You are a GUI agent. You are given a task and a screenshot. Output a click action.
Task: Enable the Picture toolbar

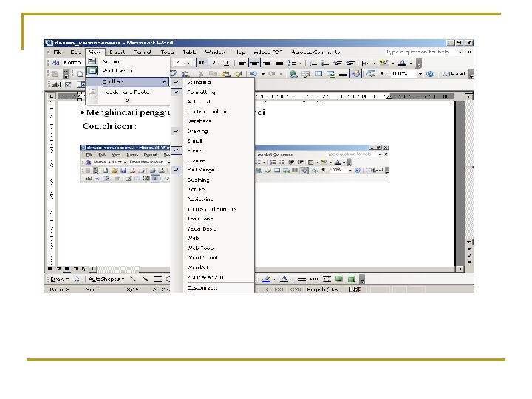(212, 189)
